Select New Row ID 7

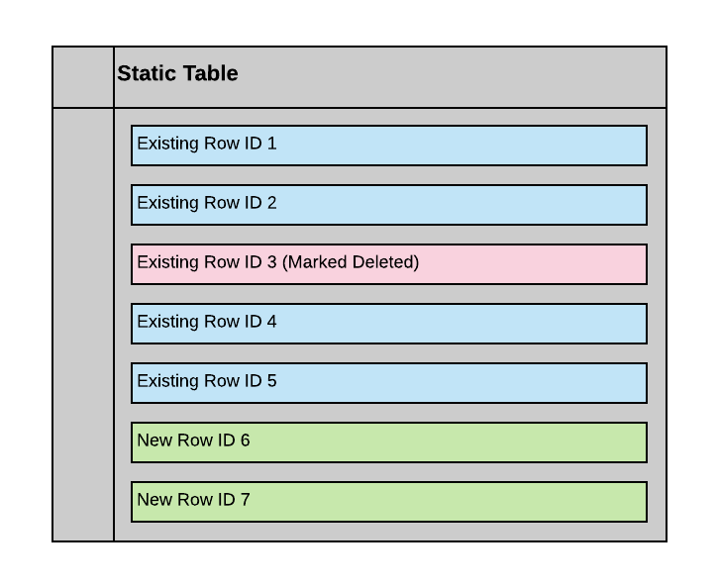388,502
